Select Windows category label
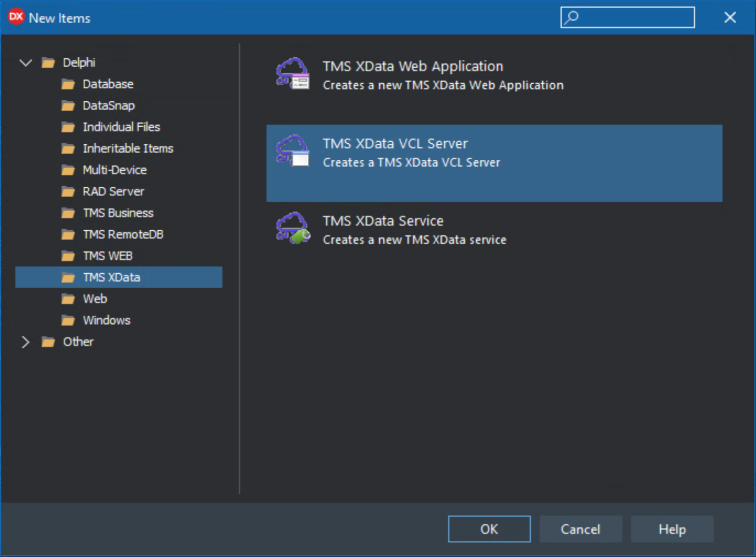756x557 pixels. point(106,321)
